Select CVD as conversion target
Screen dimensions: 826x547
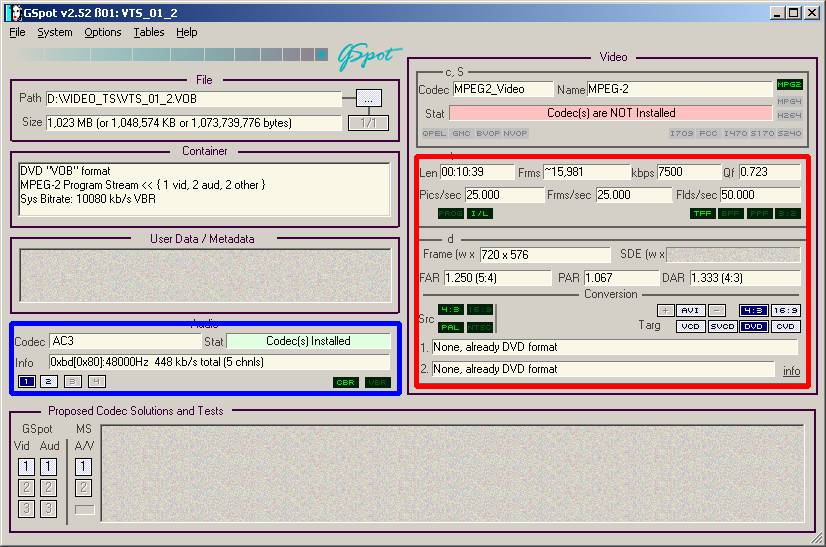tap(785, 327)
